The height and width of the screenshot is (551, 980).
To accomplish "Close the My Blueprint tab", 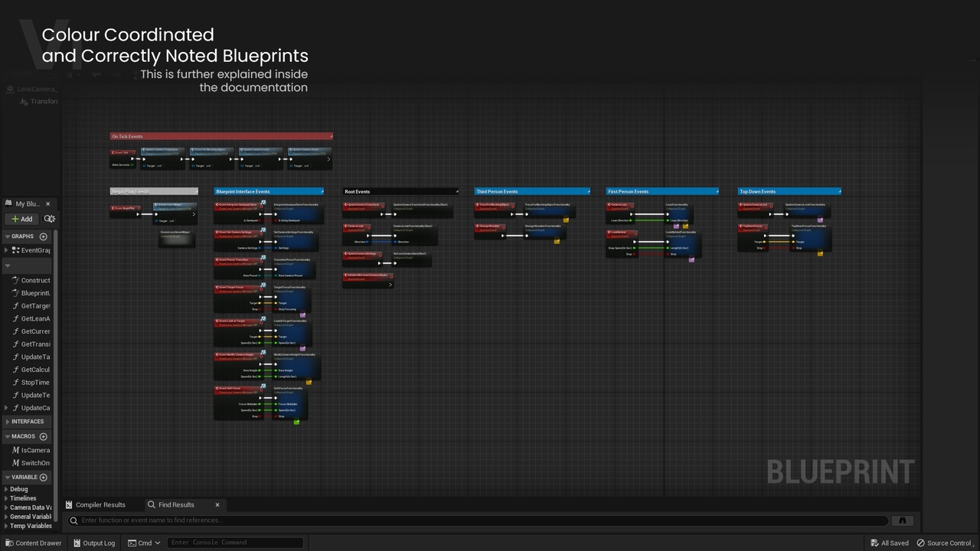I will pos(47,204).
